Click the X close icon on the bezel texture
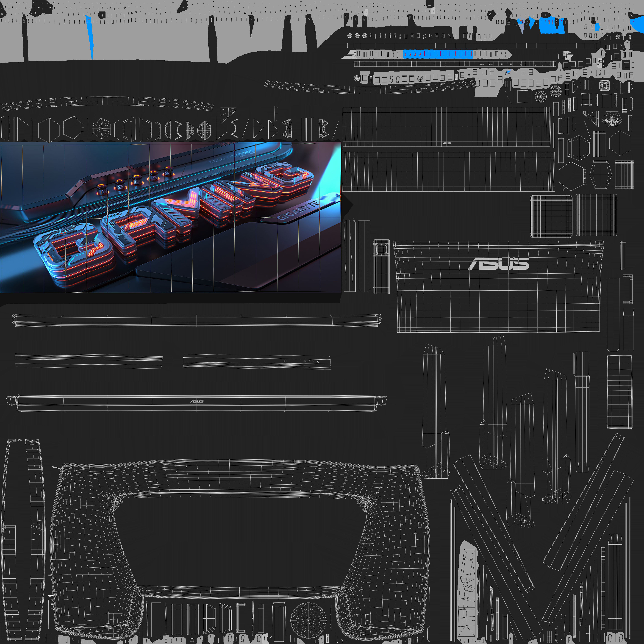Screen dimensions: 644x644 tap(305, 361)
